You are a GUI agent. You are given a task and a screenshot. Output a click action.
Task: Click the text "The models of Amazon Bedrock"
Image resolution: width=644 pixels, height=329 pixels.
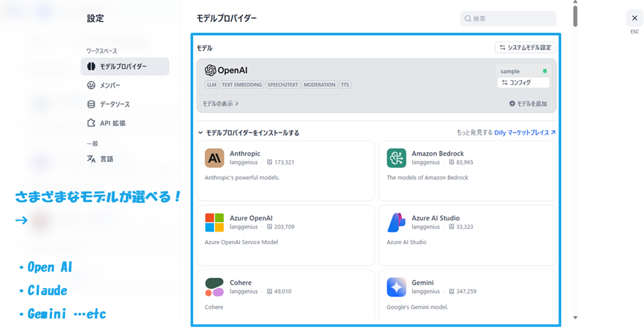(427, 178)
